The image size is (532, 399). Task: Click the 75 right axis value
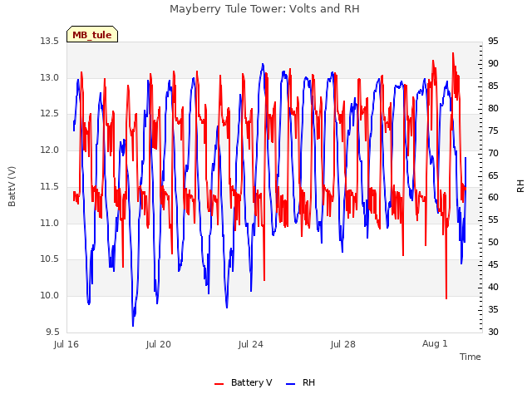493,131
